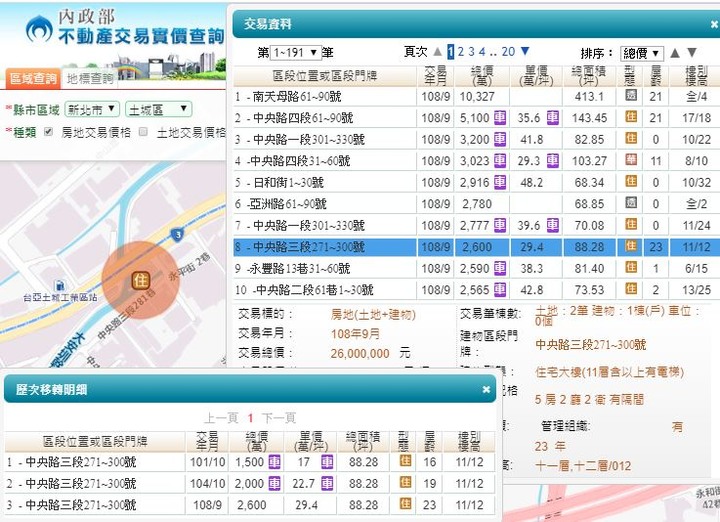Go to next page with the blue down triangle
Viewport: 720px width, 522px height.
pos(525,51)
